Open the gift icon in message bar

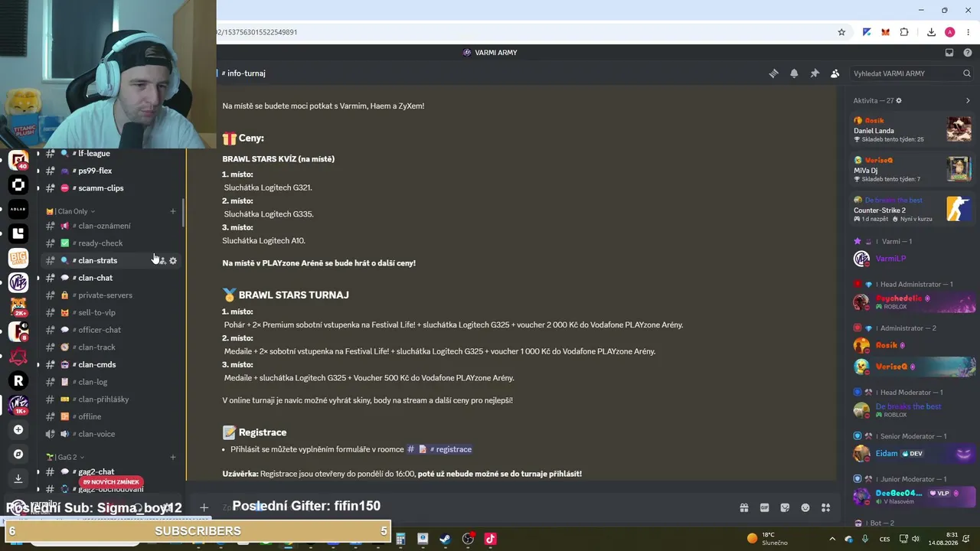tap(743, 507)
